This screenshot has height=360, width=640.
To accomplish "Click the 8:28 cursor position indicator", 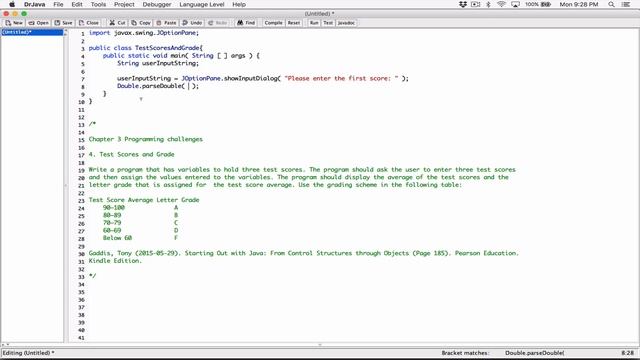I will click(627, 353).
